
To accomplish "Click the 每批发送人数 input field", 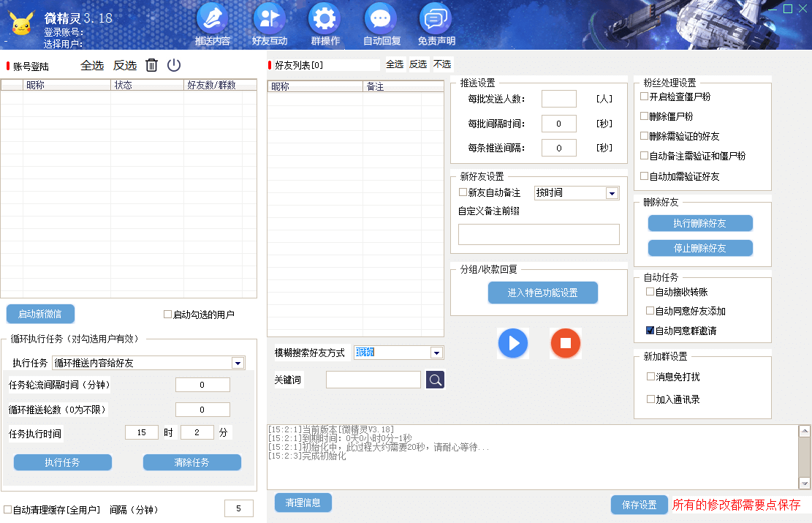I will (x=559, y=99).
